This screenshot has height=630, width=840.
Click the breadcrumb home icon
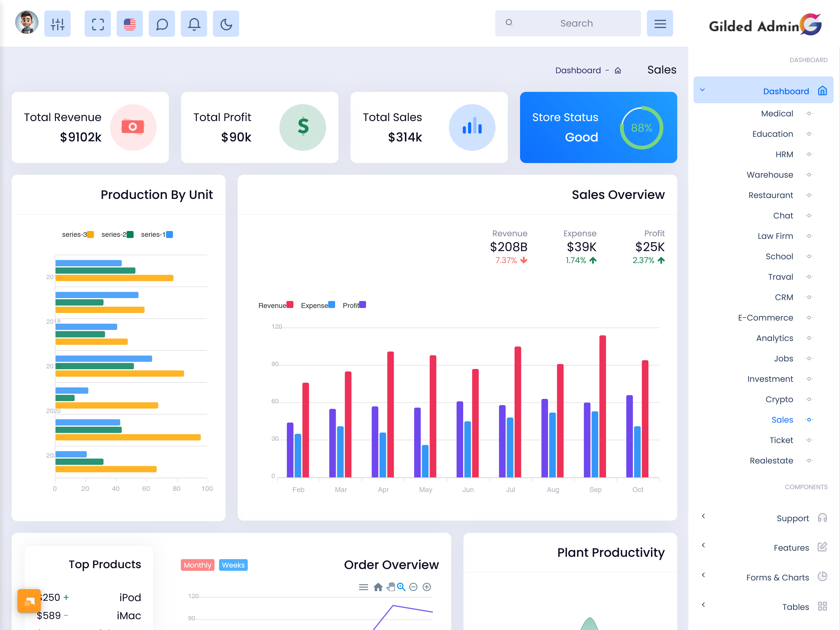[618, 70]
